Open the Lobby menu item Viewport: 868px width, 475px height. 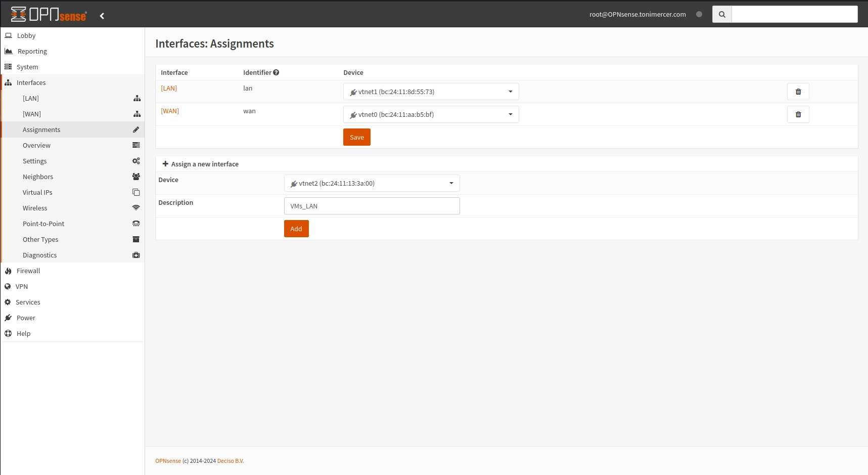[72, 35]
